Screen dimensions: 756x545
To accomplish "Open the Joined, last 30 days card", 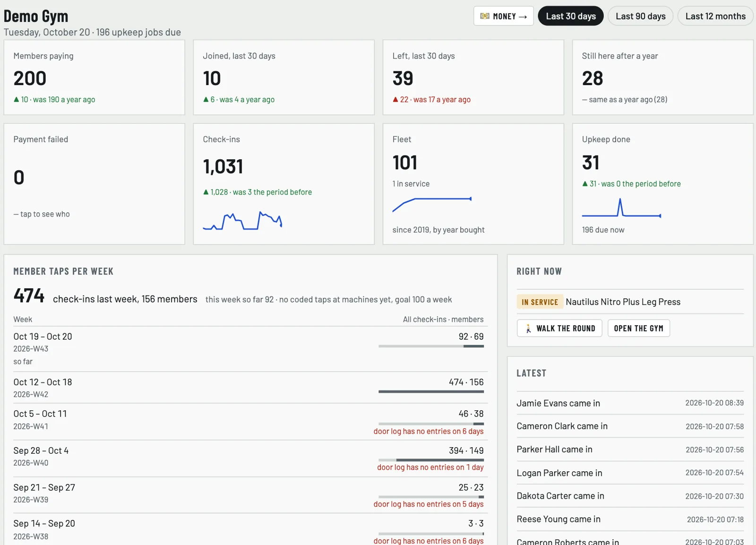I will coord(284,78).
